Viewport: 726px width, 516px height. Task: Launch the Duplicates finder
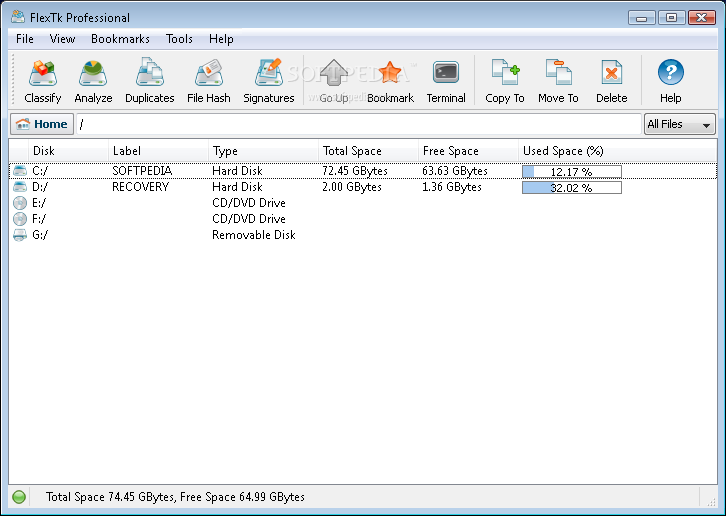pos(149,80)
